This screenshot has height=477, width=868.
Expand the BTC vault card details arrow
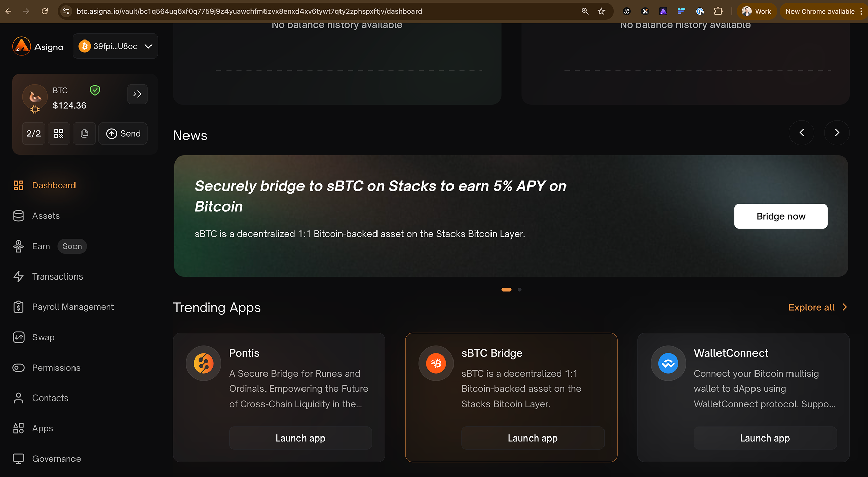137,94
